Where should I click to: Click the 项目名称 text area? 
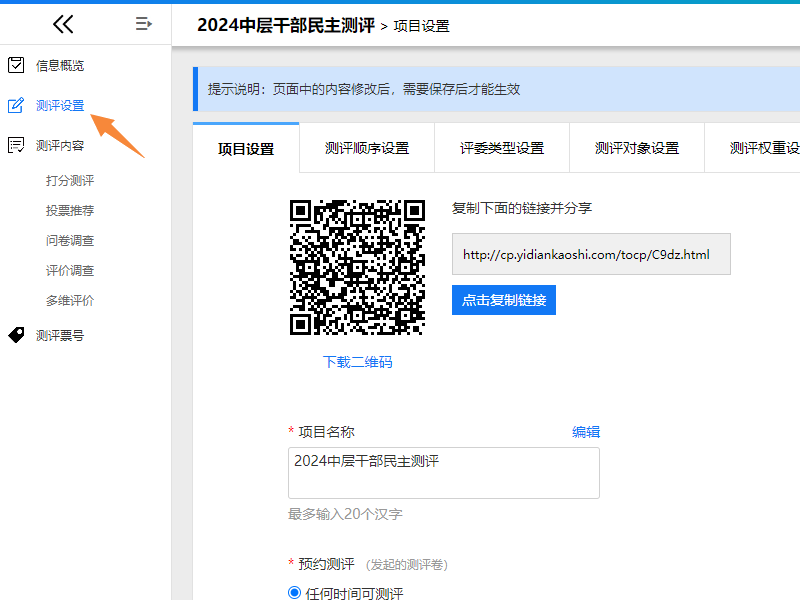coord(444,473)
